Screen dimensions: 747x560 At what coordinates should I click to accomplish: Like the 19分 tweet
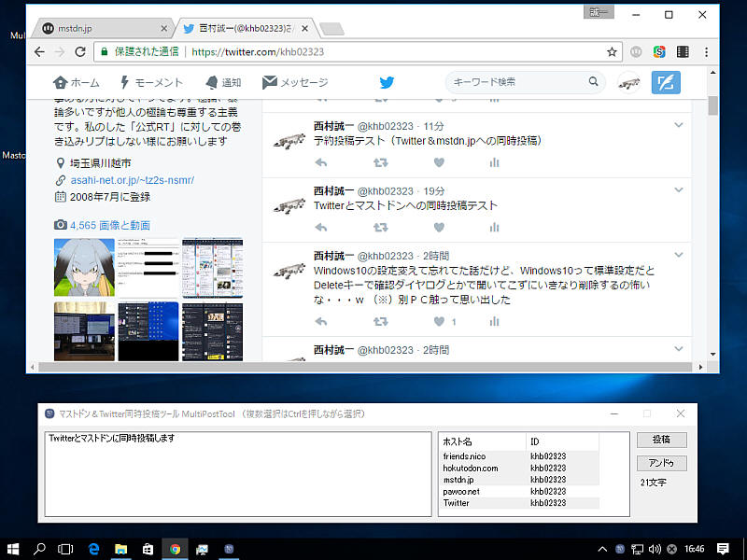[x=439, y=228]
